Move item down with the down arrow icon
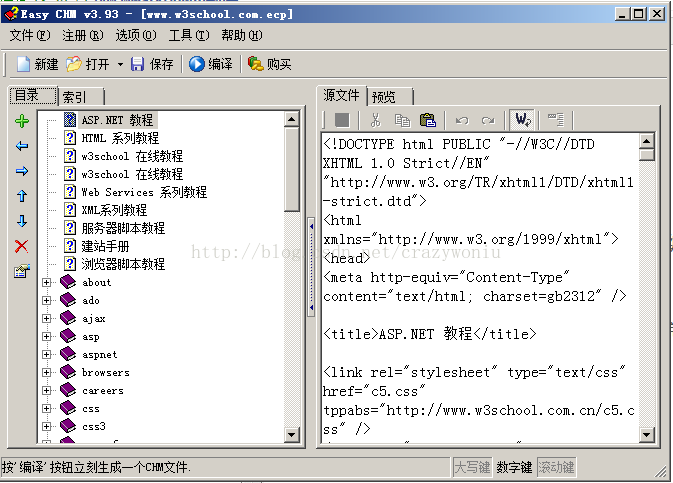 pos(22,221)
